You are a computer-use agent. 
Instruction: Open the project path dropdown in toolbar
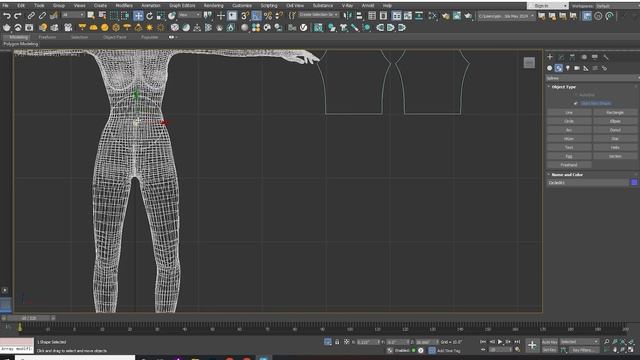pyautogui.click(x=506, y=16)
